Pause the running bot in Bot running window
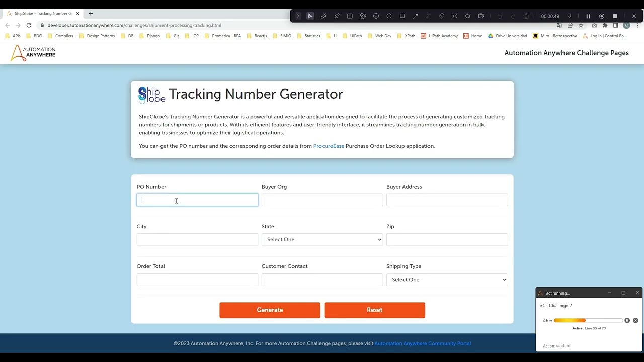This screenshot has height=362, width=644. tap(627, 320)
